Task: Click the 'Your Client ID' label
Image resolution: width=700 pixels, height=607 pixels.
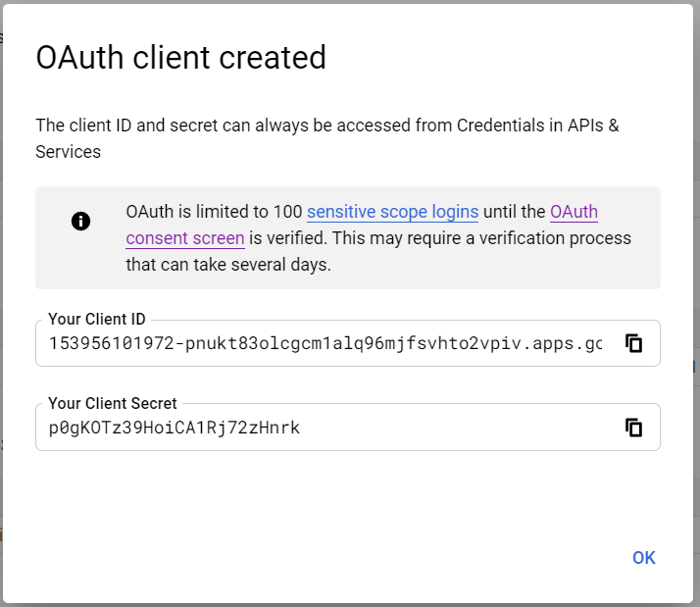Action: (x=97, y=319)
